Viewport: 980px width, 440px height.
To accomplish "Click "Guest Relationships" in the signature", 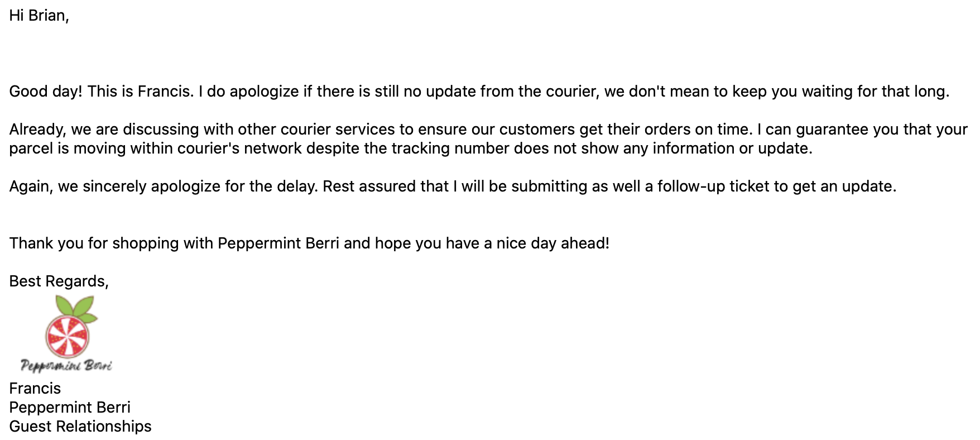I will (80, 427).
